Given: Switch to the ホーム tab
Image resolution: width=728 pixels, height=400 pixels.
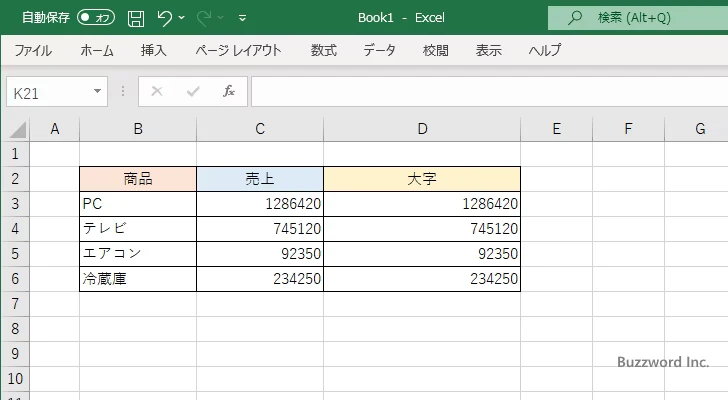Looking at the screenshot, I should point(97,50).
